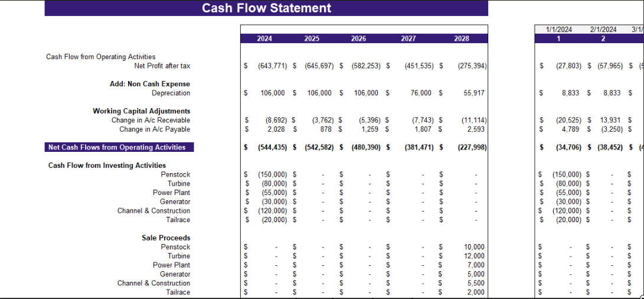
Task: Select the 2028 year column header
Action: point(461,39)
